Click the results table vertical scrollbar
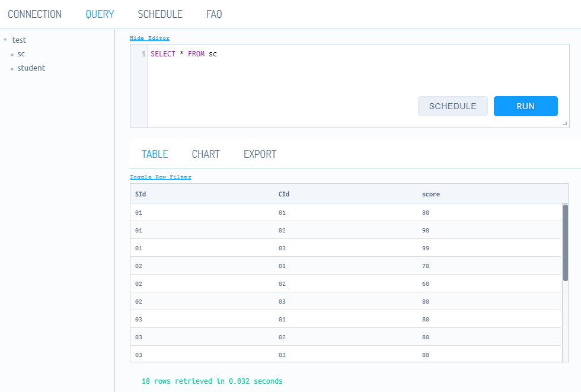The image size is (581, 392). [x=565, y=243]
